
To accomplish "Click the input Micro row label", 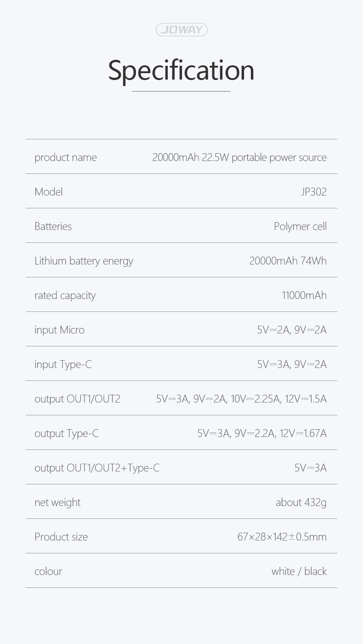I will [x=59, y=330].
